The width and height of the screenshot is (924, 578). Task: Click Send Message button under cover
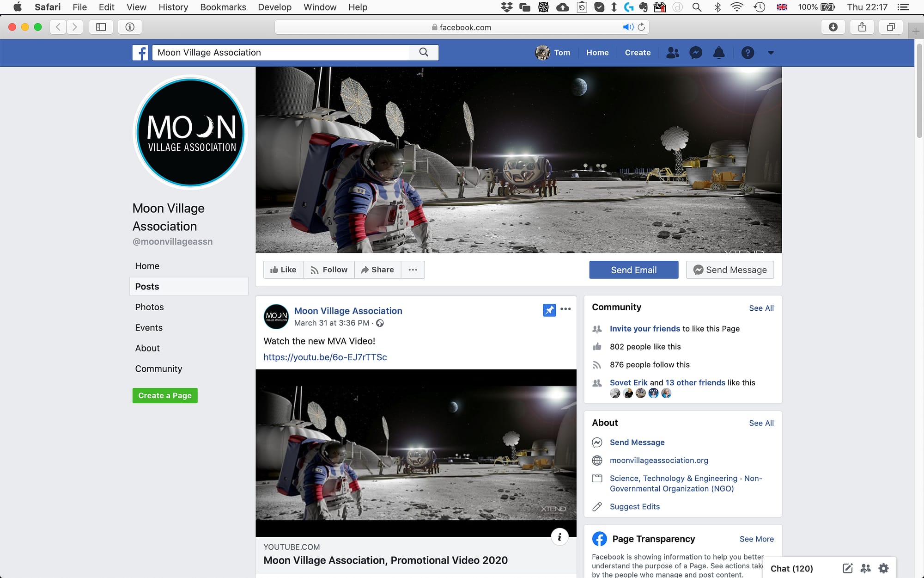730,270
